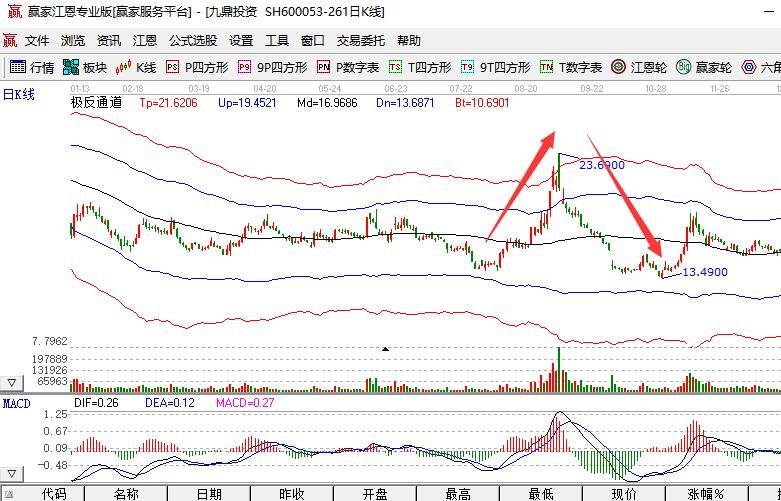Select the Bt=10.6901 value

(x=482, y=103)
